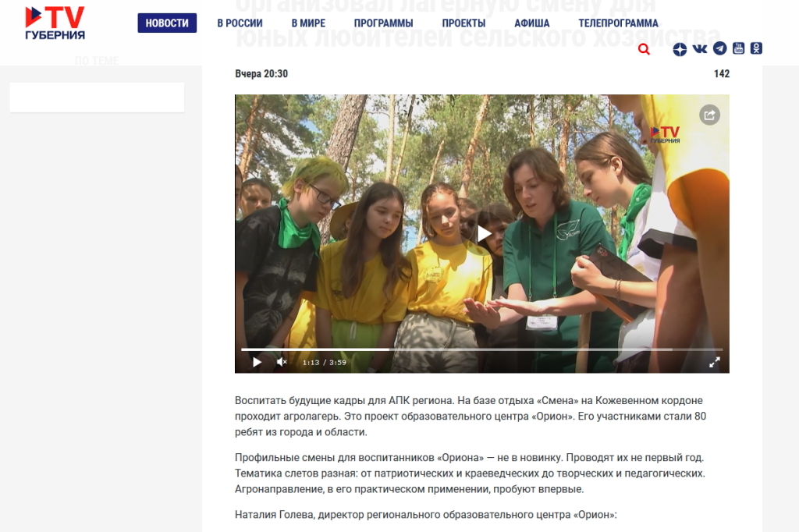799x532 pixels.
Task: Select the Новости menu item
Action: 167,23
